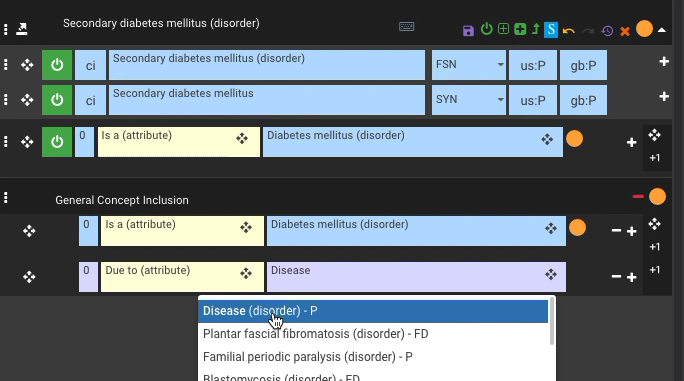The image size is (684, 381).
Task: Click the blue S icon in the toolbar
Action: point(551,30)
